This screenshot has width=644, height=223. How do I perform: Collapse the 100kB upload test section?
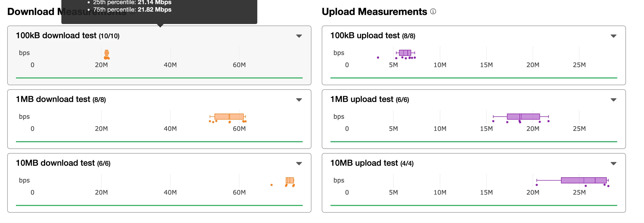613,36
